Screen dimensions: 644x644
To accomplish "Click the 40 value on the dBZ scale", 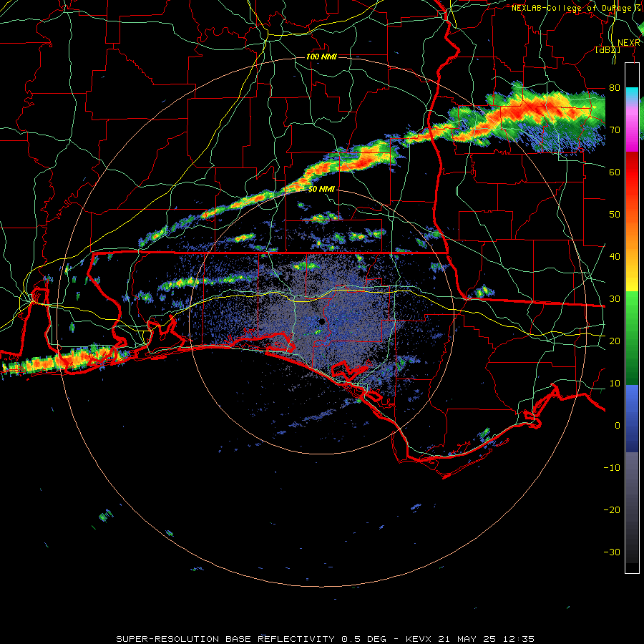I will (x=615, y=257).
